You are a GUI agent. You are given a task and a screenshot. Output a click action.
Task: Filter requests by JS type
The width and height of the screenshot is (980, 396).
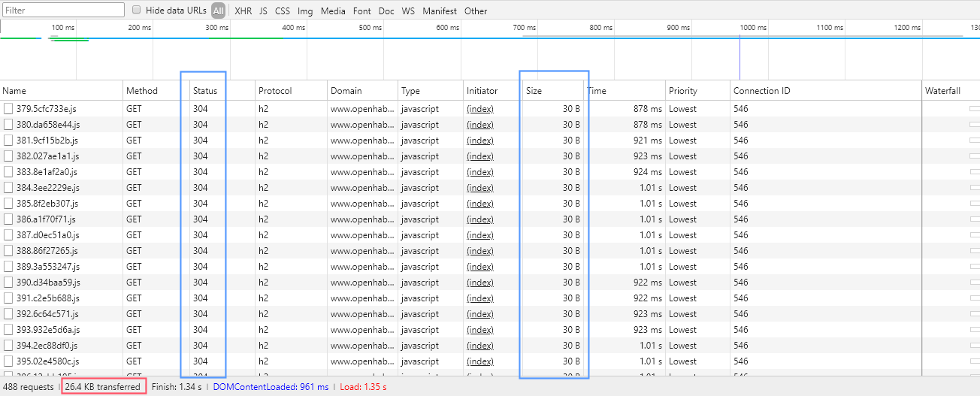pos(263,11)
